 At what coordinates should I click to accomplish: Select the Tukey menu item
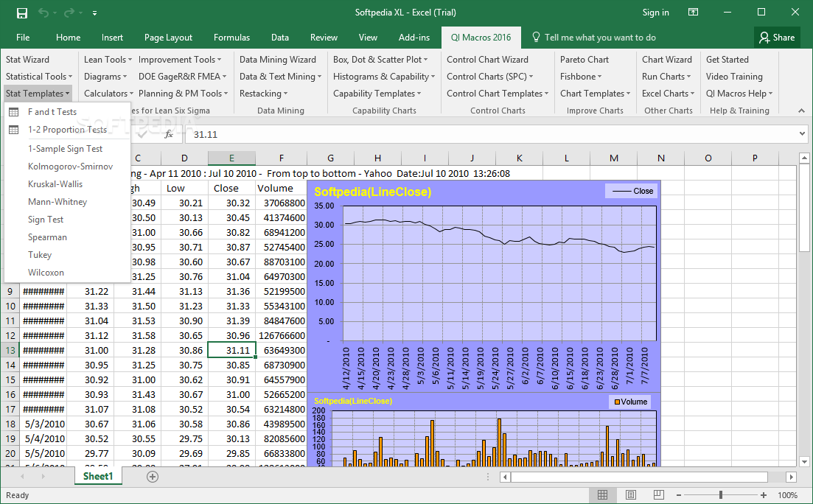(67, 255)
